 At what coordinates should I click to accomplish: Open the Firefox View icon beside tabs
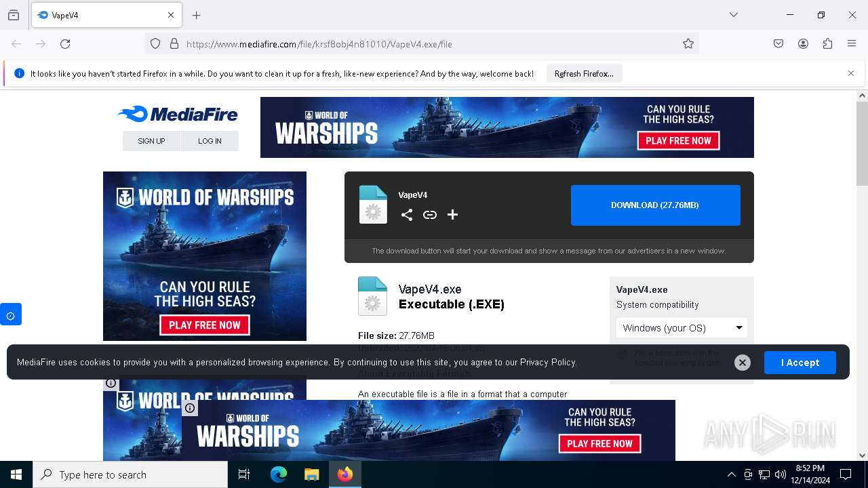(x=14, y=15)
